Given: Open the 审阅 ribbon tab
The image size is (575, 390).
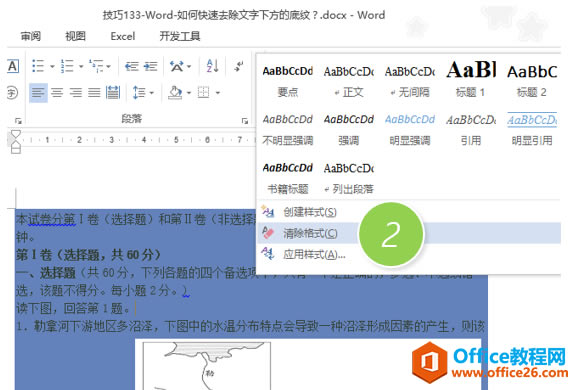Looking at the screenshot, I should pyautogui.click(x=31, y=36).
